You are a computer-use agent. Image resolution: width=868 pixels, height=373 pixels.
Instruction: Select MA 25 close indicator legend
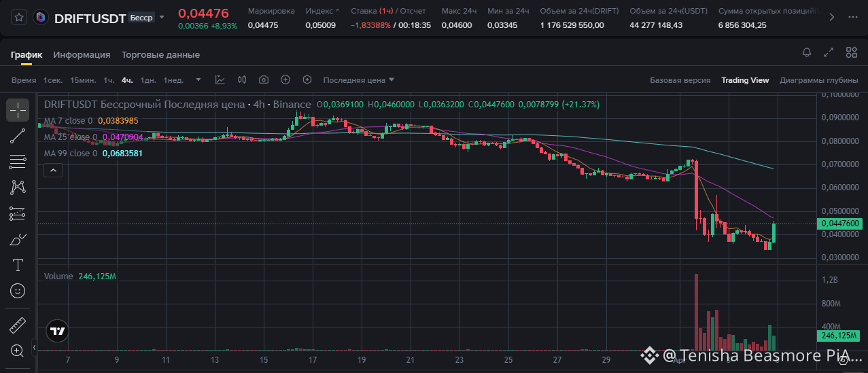[x=94, y=137]
